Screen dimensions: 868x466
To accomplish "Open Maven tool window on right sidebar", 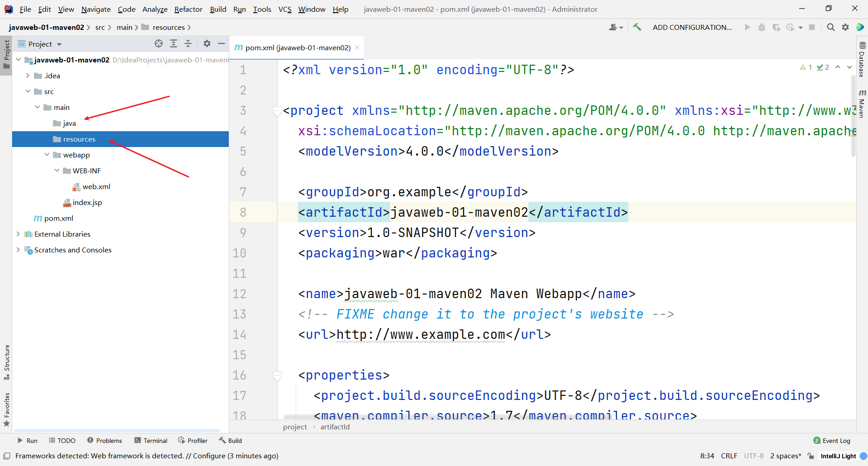I will [x=862, y=104].
